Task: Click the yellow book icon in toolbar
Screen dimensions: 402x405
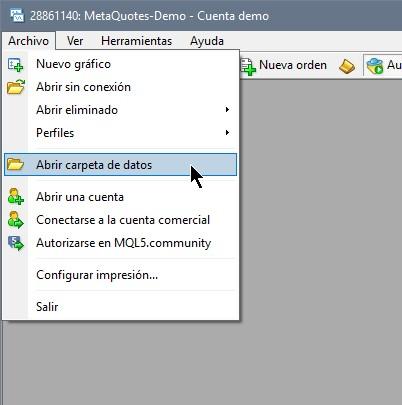Action: click(347, 66)
